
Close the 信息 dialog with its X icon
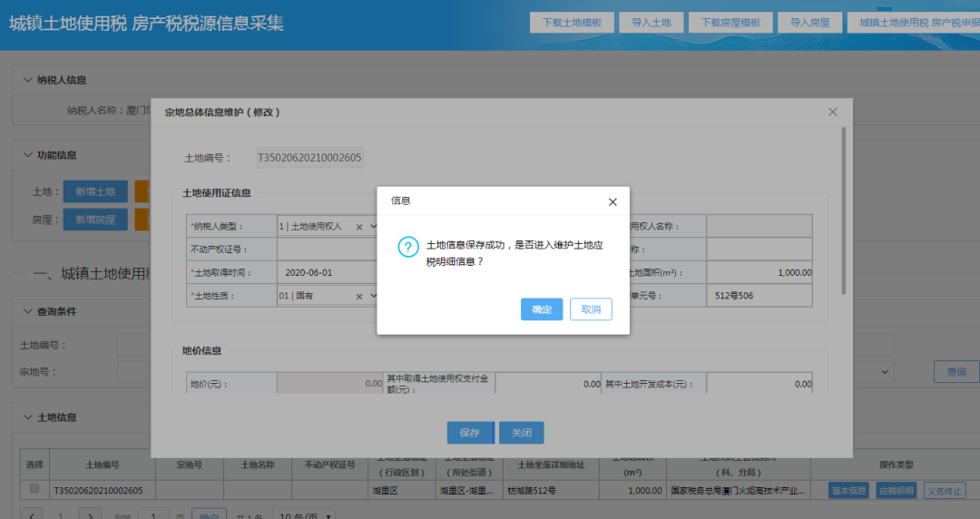[x=612, y=202]
